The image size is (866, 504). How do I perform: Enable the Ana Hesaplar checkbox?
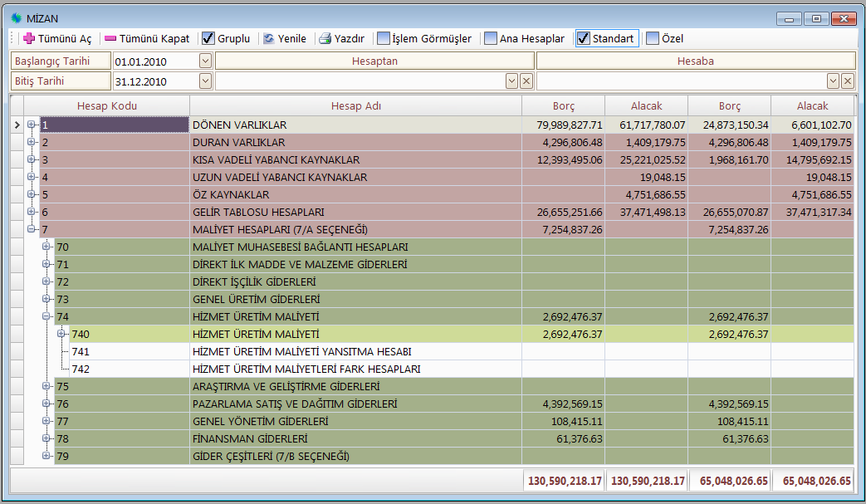click(x=491, y=38)
